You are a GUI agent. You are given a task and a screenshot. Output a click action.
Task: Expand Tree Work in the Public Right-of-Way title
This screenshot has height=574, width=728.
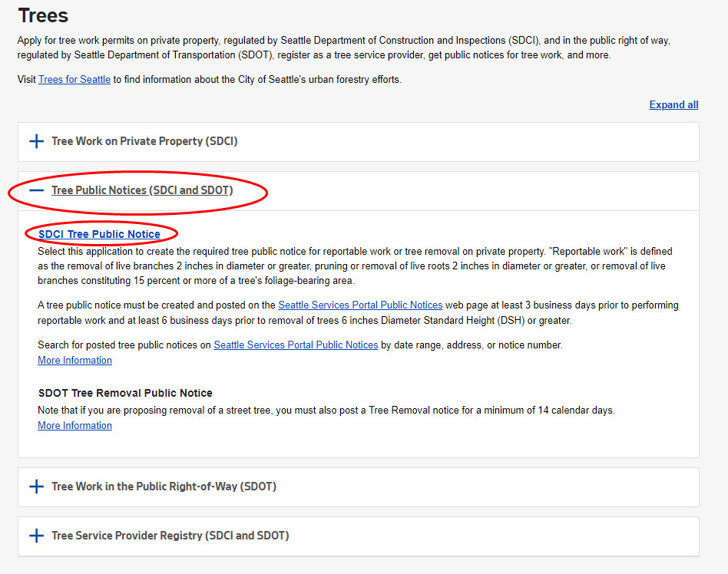pyautogui.click(x=164, y=487)
